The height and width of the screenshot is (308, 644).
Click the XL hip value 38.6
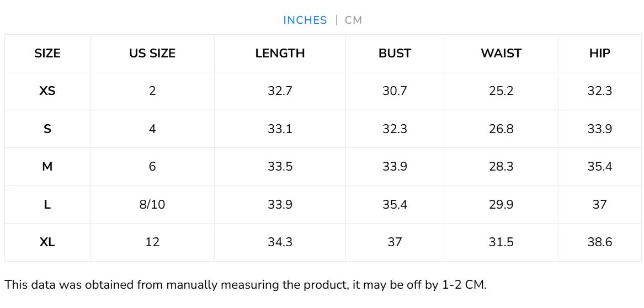coord(599,242)
